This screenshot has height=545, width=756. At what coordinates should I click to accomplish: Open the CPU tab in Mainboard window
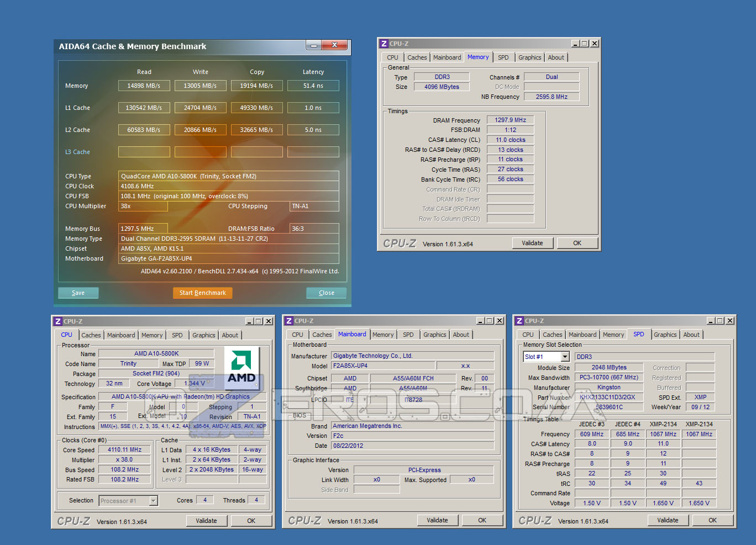click(x=298, y=335)
